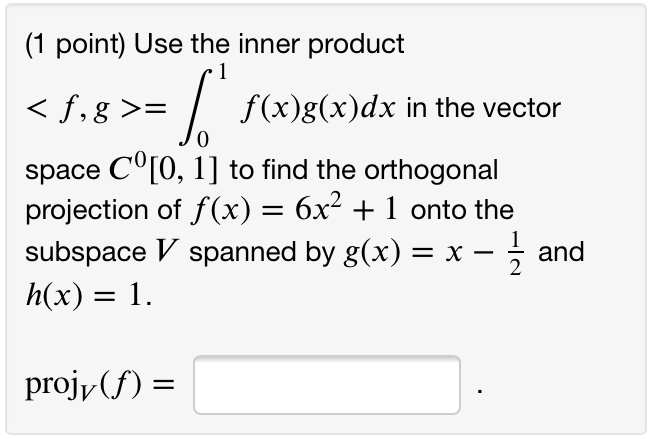
Task: Click the word "vector"
Action: tap(526, 109)
